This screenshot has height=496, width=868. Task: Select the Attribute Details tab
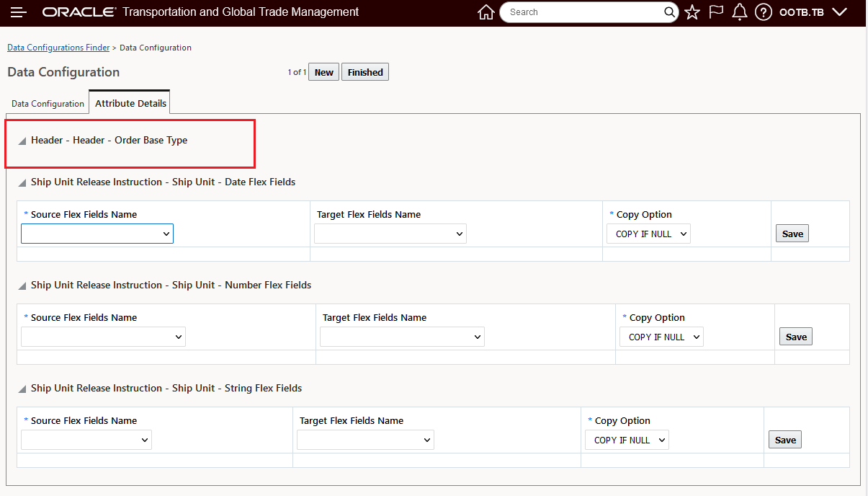130,103
